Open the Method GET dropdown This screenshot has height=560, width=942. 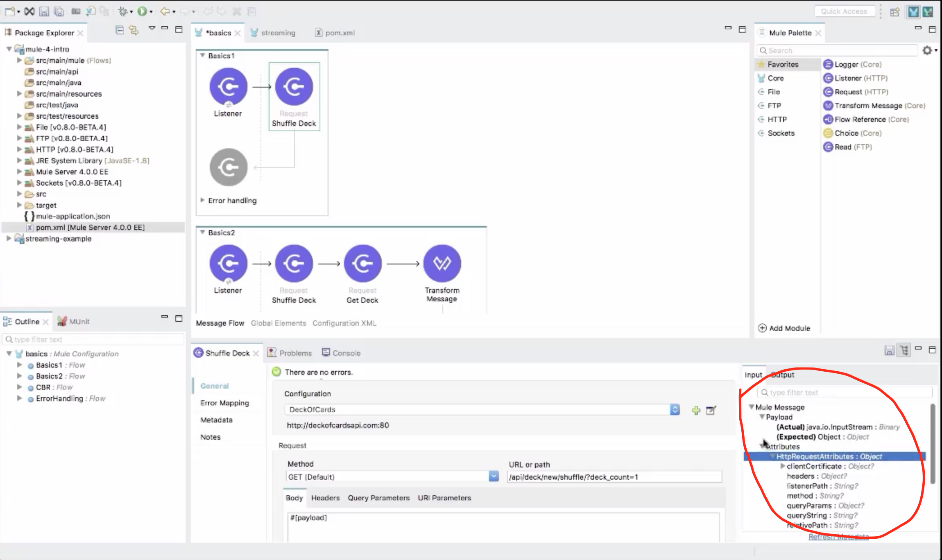pos(494,476)
